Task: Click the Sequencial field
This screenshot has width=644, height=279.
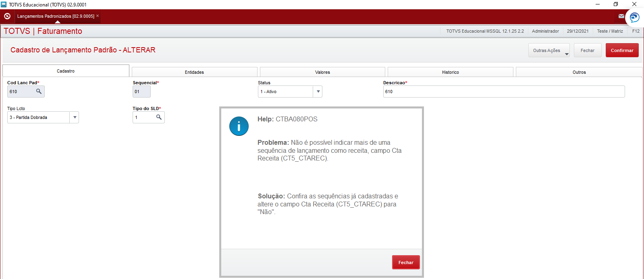Action: pyautogui.click(x=141, y=92)
